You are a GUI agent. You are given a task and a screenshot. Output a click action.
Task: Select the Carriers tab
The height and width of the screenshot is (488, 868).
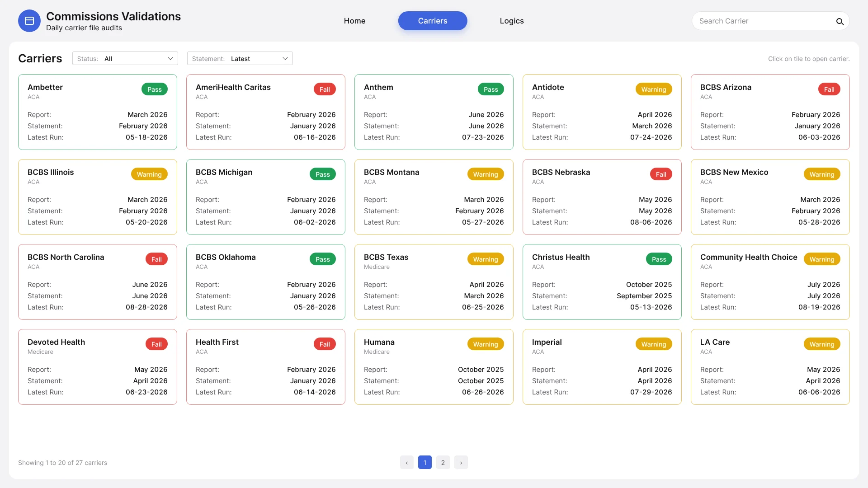(433, 21)
